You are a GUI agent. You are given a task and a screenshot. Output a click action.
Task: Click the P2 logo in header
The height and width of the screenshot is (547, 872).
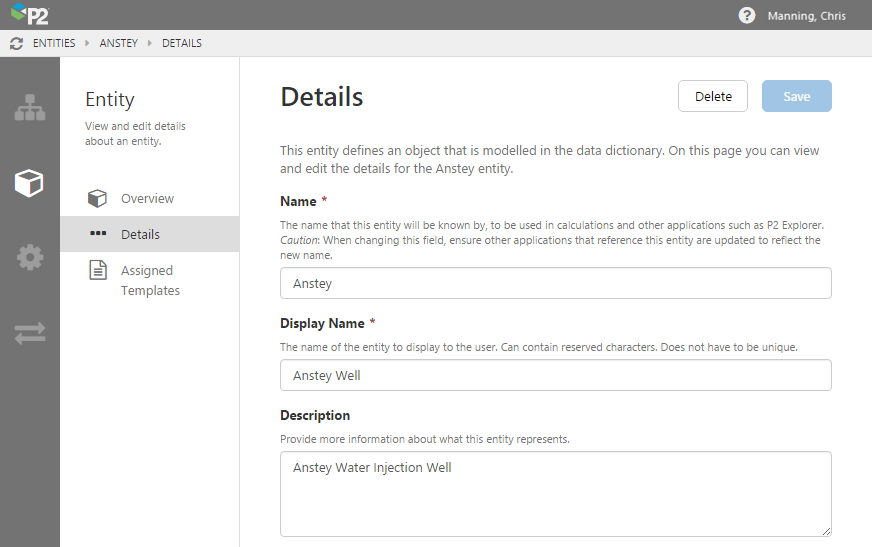pos(30,15)
